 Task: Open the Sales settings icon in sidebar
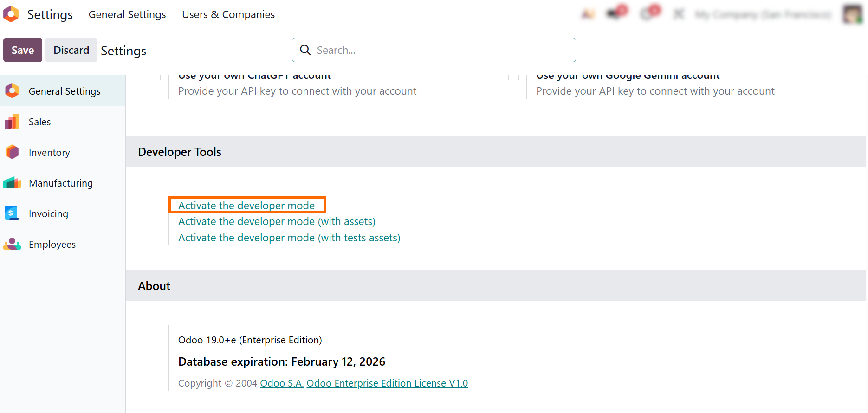coord(12,122)
